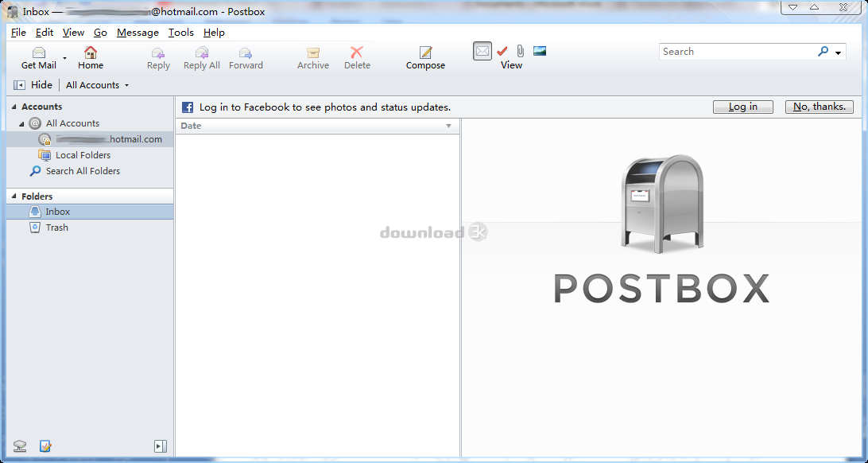
Task: Open the Tools menu
Action: (180, 33)
